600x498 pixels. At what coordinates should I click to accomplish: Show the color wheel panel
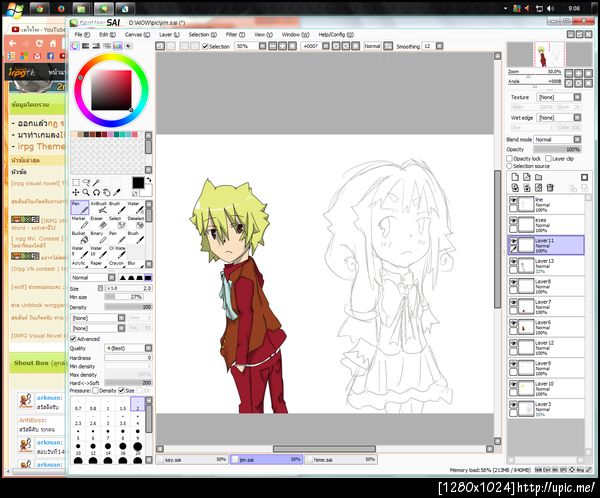(75, 46)
